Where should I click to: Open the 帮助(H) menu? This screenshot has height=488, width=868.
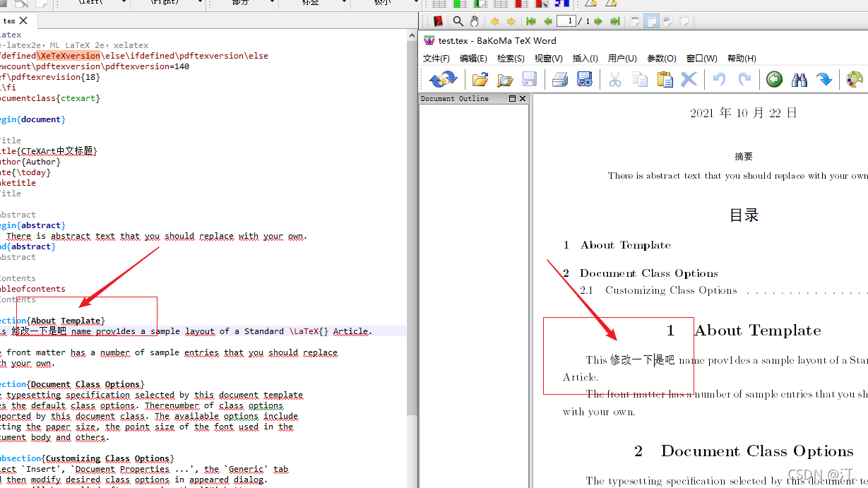742,59
